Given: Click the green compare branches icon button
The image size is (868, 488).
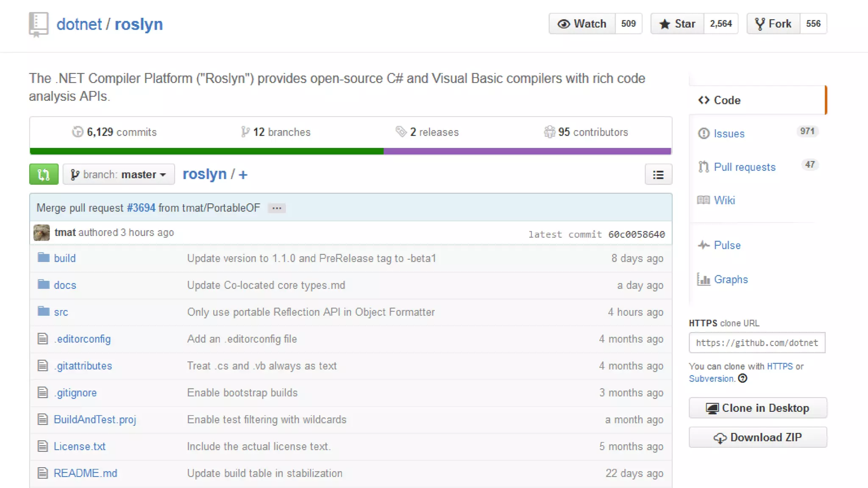Looking at the screenshot, I should pyautogui.click(x=44, y=174).
